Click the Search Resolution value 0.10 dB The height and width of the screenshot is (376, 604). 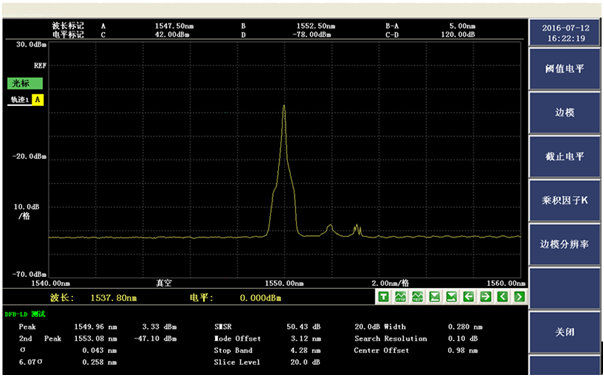tap(463, 339)
